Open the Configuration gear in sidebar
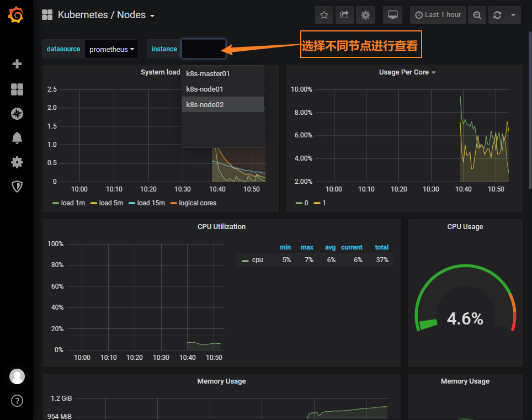 (17, 162)
